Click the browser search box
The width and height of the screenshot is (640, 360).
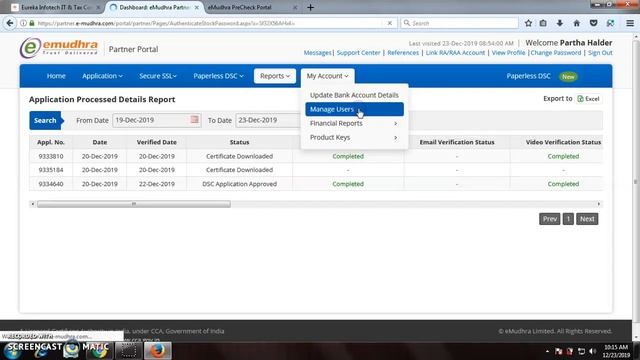(x=460, y=23)
